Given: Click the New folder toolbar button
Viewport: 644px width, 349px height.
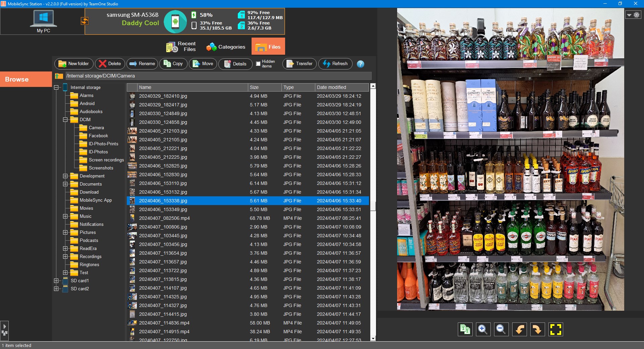Looking at the screenshot, I should click(74, 64).
